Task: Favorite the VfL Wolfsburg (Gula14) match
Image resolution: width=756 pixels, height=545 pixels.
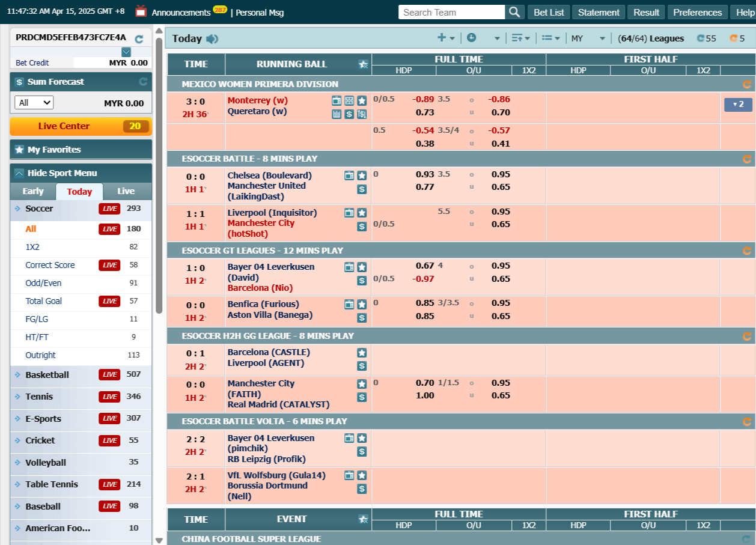Action: 362,475
